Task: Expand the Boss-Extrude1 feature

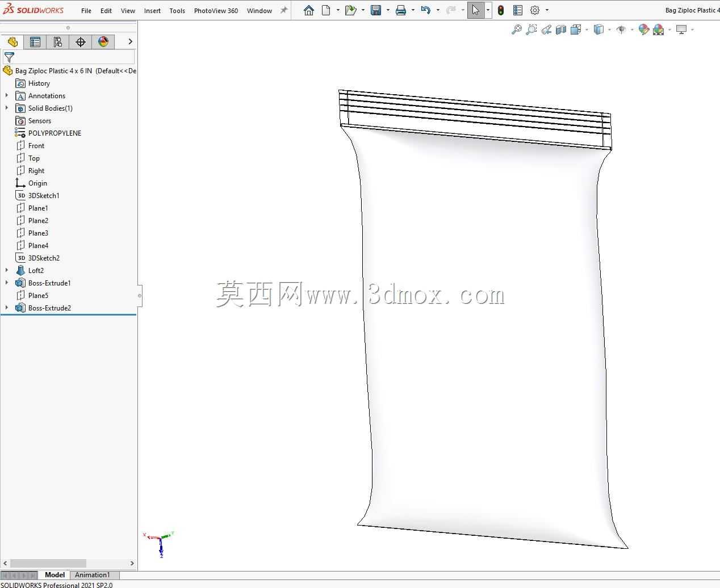Action: pos(7,283)
